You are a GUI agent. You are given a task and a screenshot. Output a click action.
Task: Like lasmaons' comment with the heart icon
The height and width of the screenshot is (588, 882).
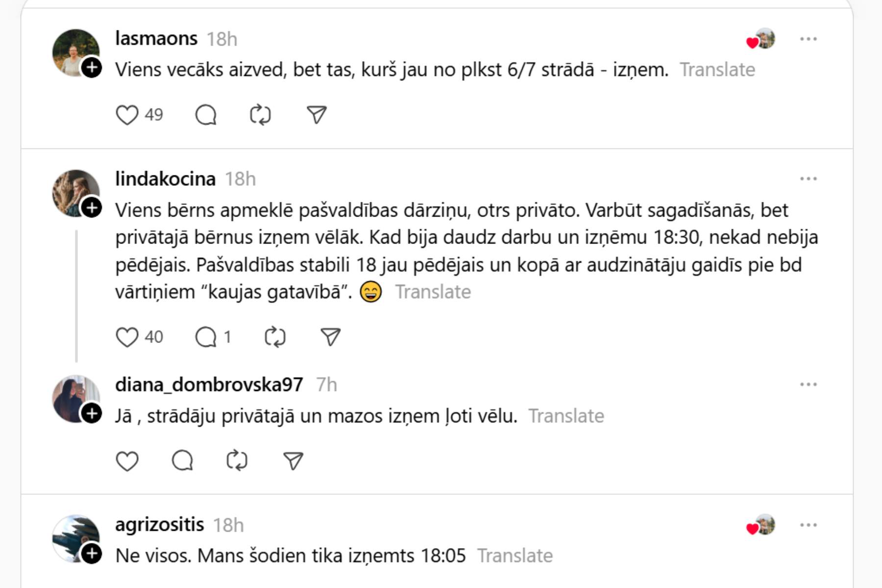(x=127, y=115)
